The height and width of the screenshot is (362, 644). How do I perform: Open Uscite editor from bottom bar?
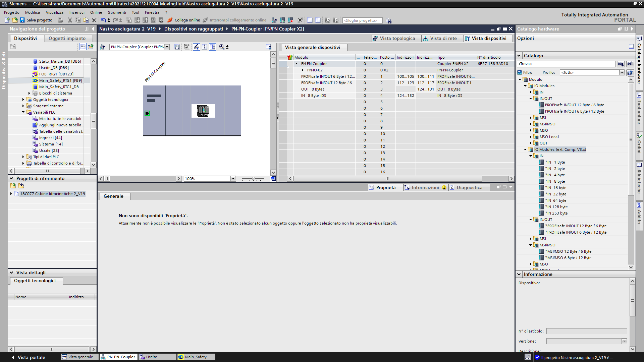coord(158,357)
